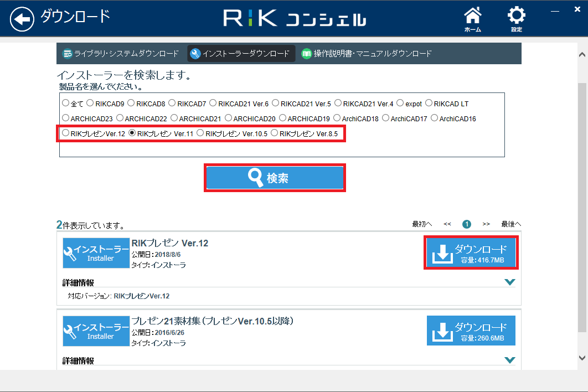This screenshot has height=392, width=588.
Task: Click scrollbar up arrow
Action: (582, 55)
